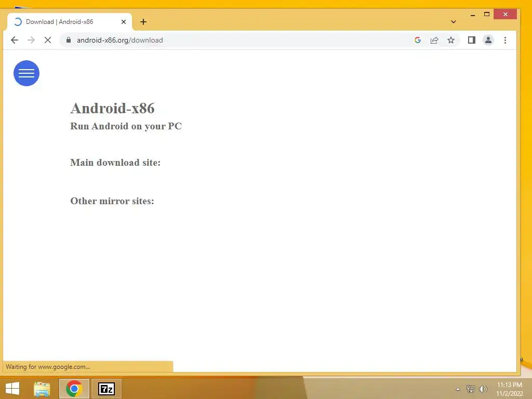The width and height of the screenshot is (532, 399).
Task: Open the blue hamburger menu button
Action: [26, 73]
